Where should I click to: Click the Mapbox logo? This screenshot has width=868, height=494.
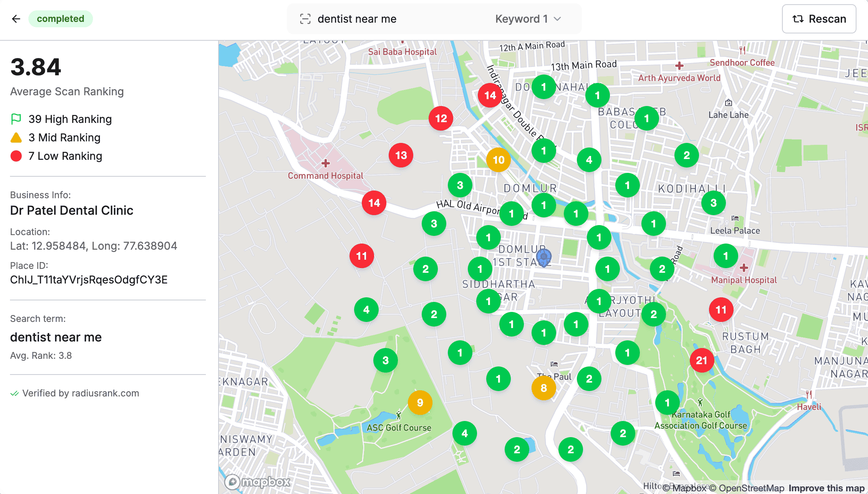point(258,482)
